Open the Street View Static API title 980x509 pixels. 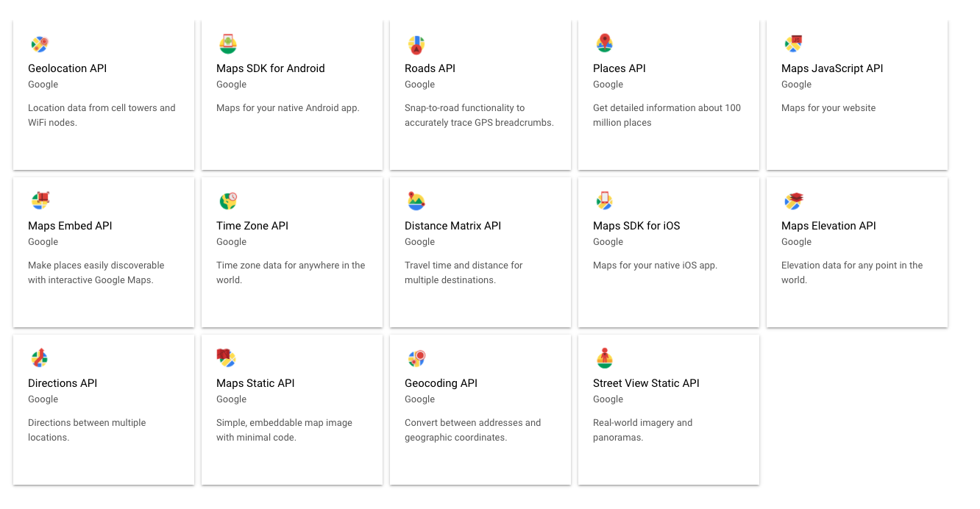646,383
